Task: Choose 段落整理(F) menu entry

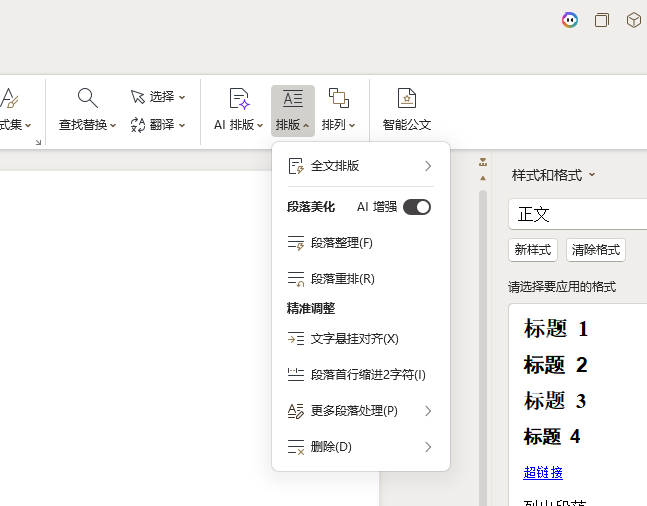Action: point(360,243)
